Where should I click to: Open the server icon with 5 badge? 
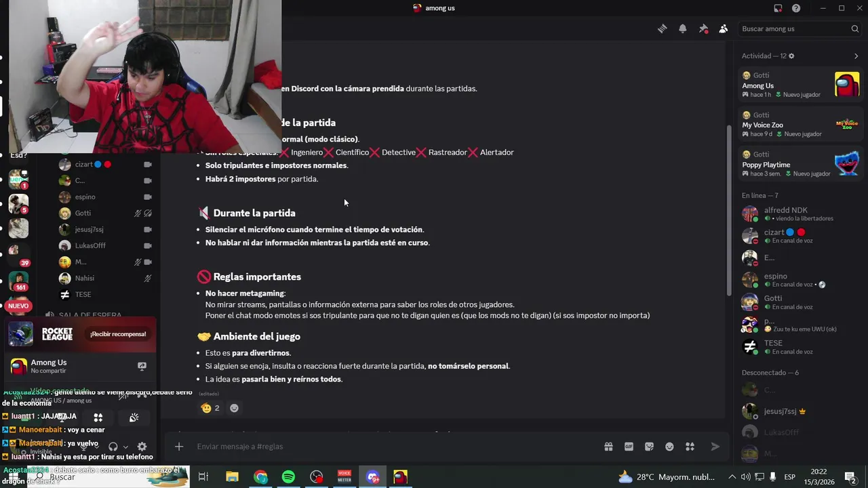(18, 203)
